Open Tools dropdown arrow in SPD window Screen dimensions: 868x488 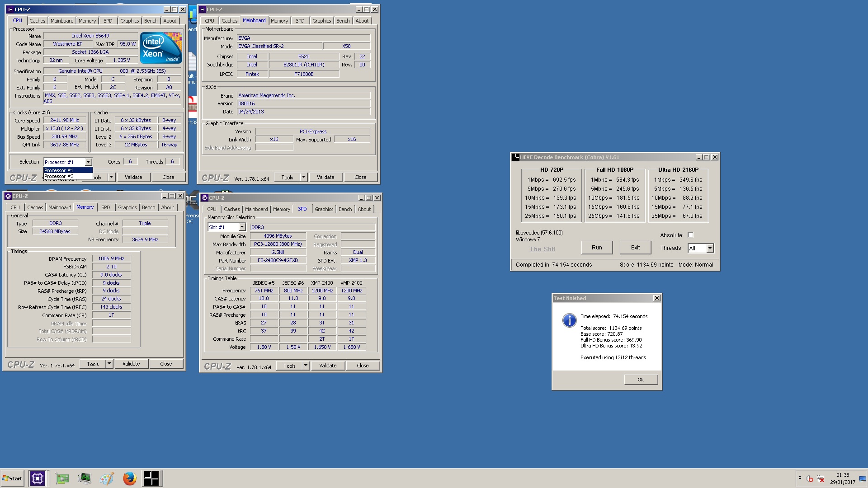coord(306,366)
